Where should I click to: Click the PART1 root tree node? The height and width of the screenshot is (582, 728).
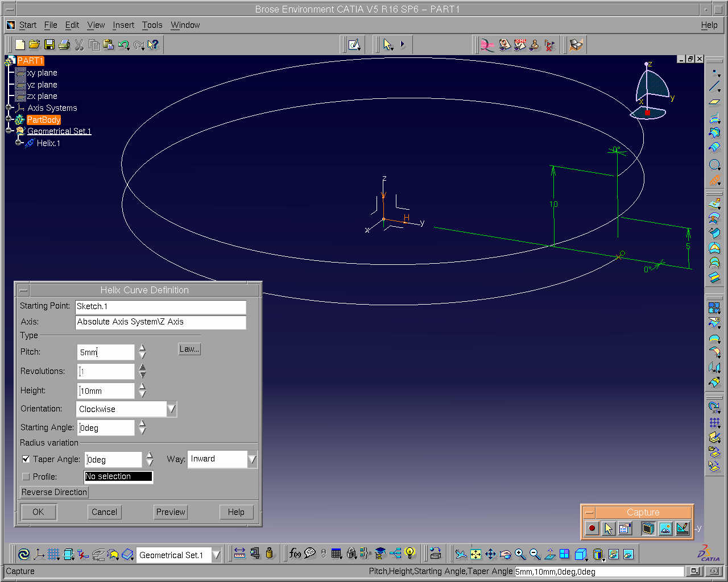pos(30,61)
